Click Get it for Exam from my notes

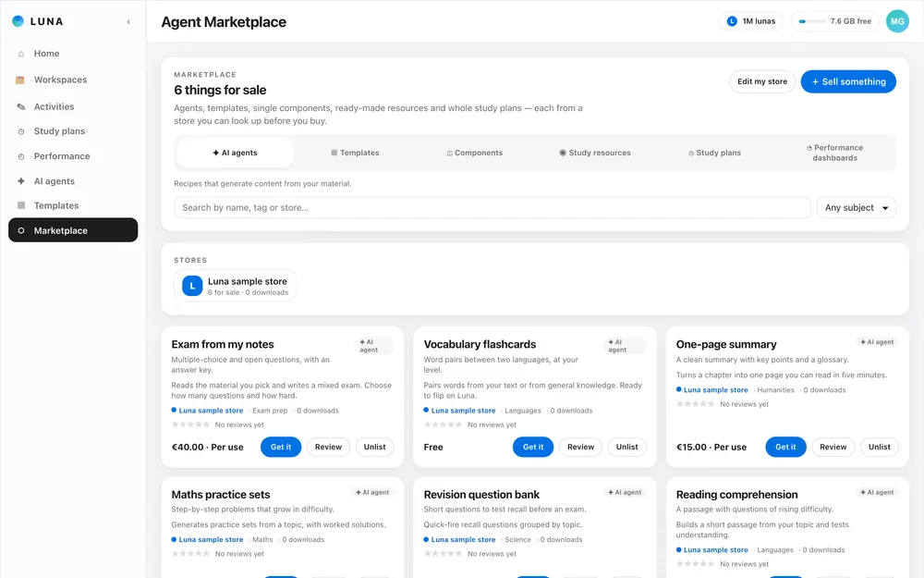coord(281,447)
